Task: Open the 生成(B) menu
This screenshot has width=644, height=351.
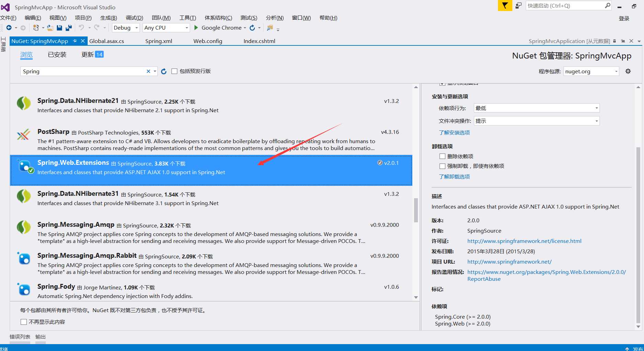Action: [109, 18]
